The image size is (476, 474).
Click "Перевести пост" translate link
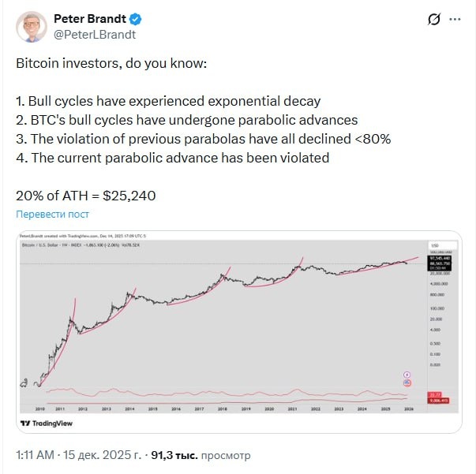(x=53, y=214)
